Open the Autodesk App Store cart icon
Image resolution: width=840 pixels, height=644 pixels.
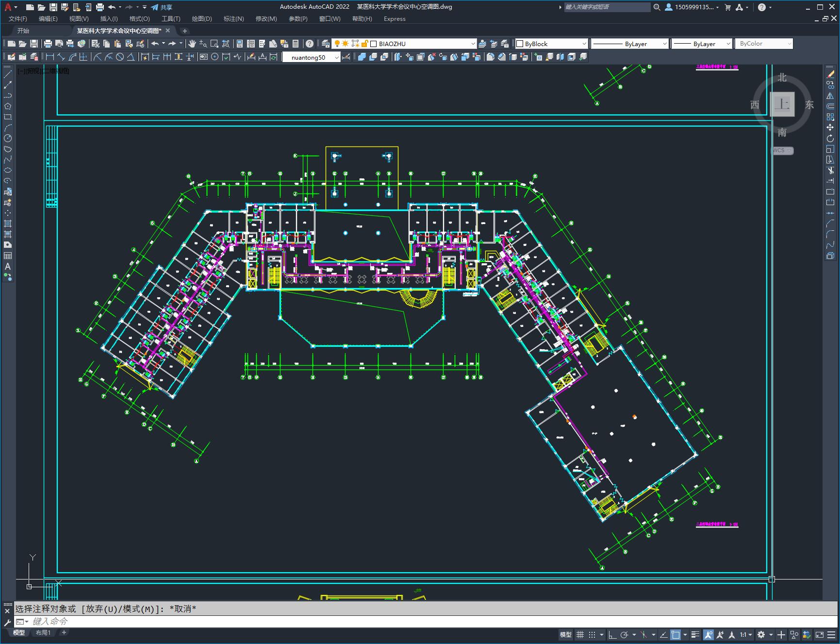727,7
